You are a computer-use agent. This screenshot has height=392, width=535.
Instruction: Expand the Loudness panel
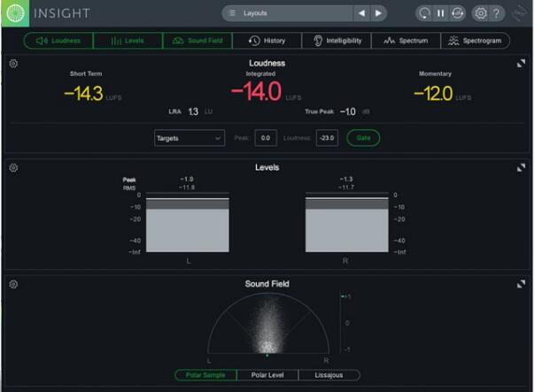point(521,64)
